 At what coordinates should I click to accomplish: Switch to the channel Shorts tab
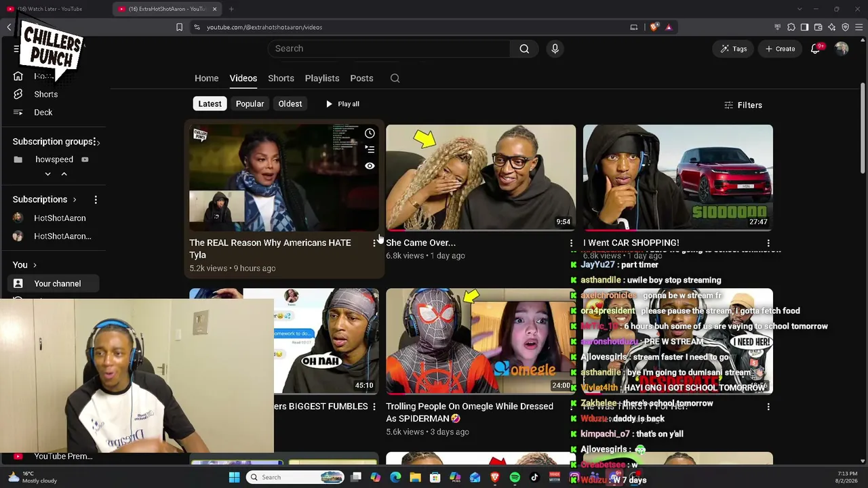coord(281,79)
